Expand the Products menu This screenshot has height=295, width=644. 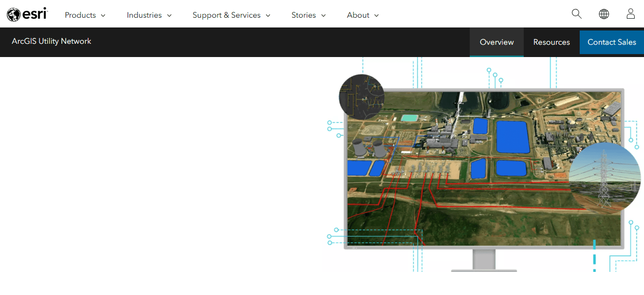[85, 15]
